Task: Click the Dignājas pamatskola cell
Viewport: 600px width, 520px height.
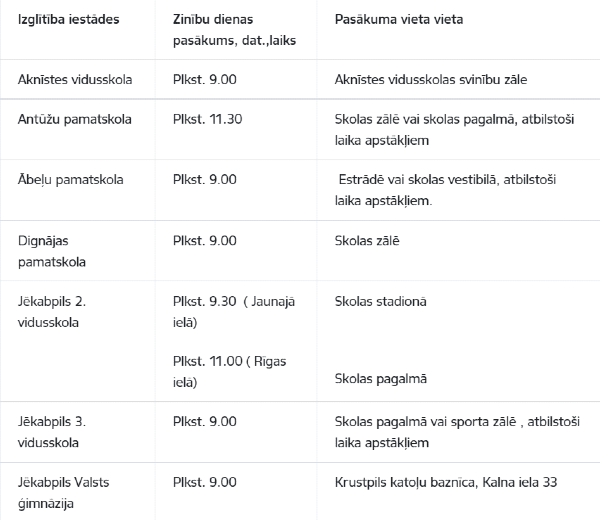Action: coord(52,251)
